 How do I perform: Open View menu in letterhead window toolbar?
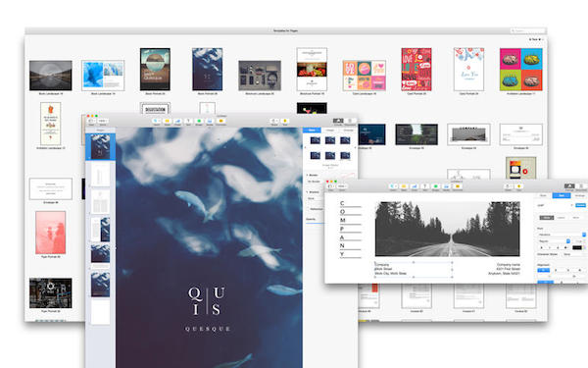pos(331,185)
